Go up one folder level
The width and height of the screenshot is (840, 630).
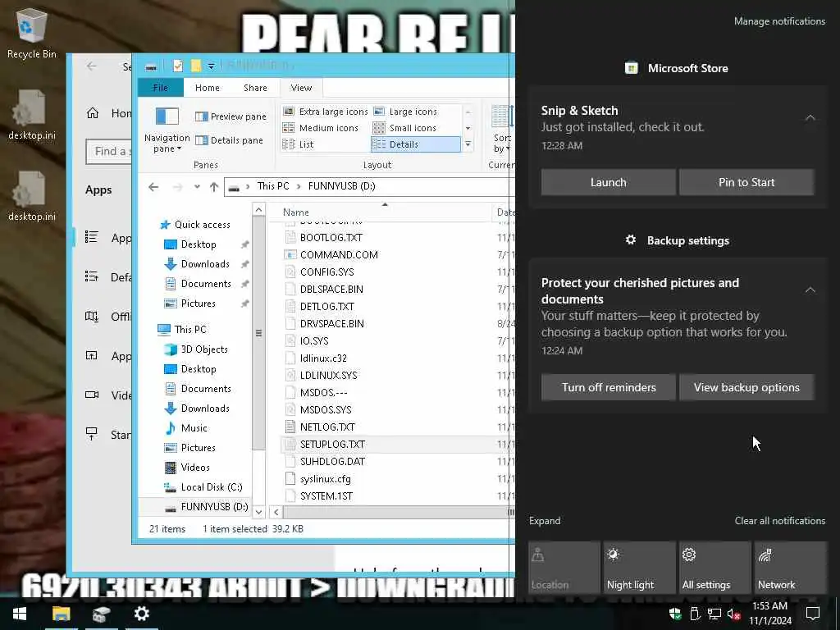[x=214, y=187]
